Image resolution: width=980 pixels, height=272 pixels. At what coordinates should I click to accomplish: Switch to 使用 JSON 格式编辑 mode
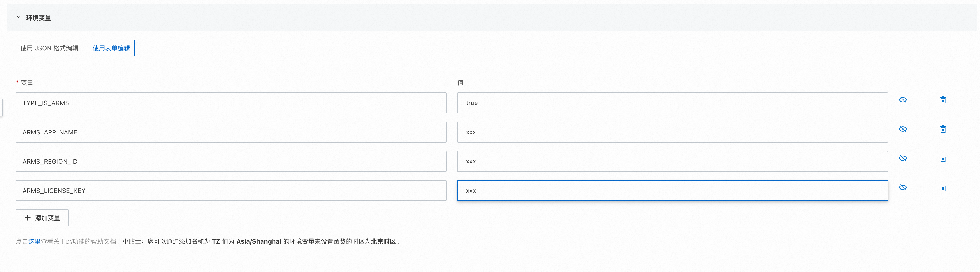tap(49, 48)
